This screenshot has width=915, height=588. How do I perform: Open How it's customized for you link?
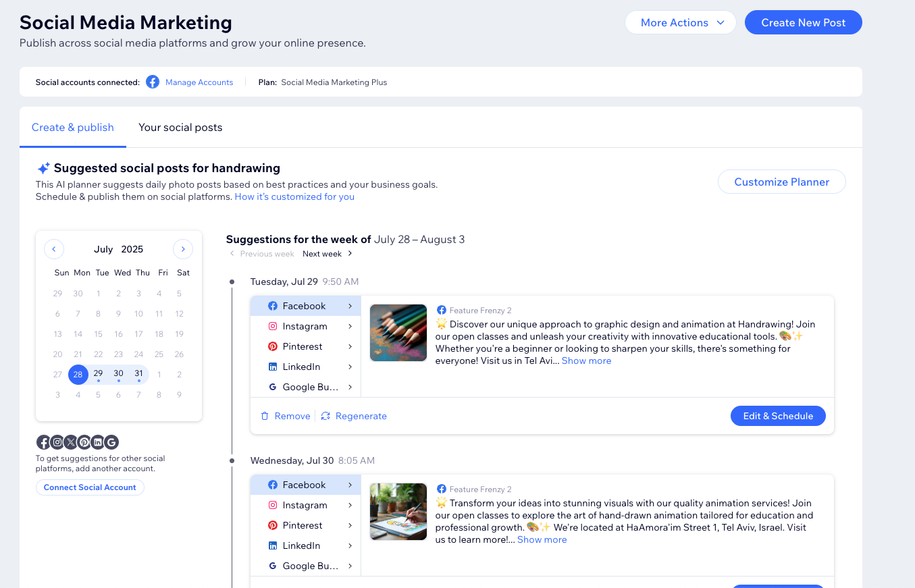coord(294,197)
